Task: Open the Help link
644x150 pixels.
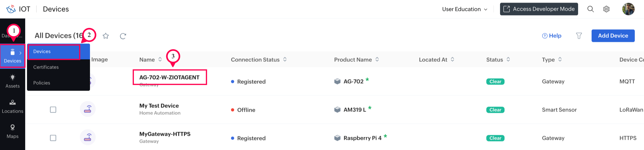Action: 552,36
